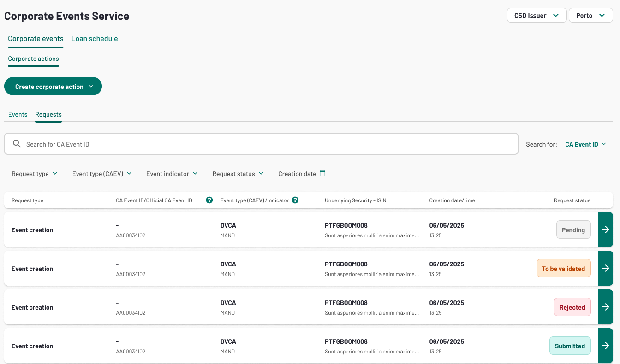This screenshot has width=620, height=364.
Task: Open the Create corporate action menu
Action: tap(53, 86)
